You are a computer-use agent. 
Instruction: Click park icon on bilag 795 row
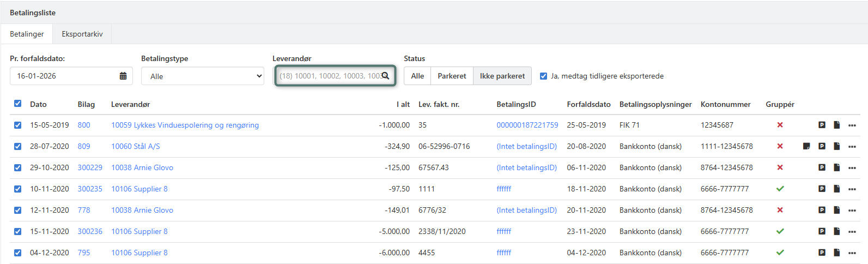822,253
